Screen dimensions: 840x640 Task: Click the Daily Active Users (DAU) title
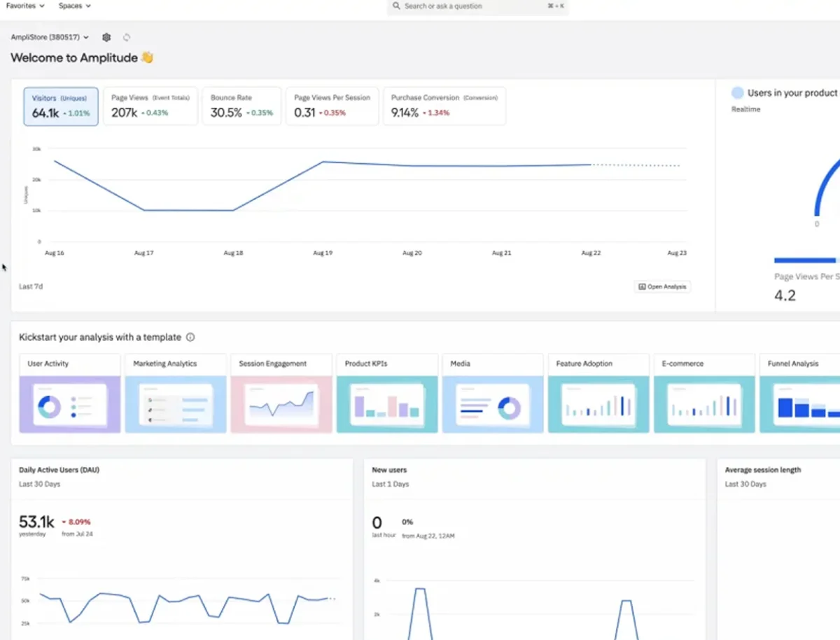pos(59,470)
